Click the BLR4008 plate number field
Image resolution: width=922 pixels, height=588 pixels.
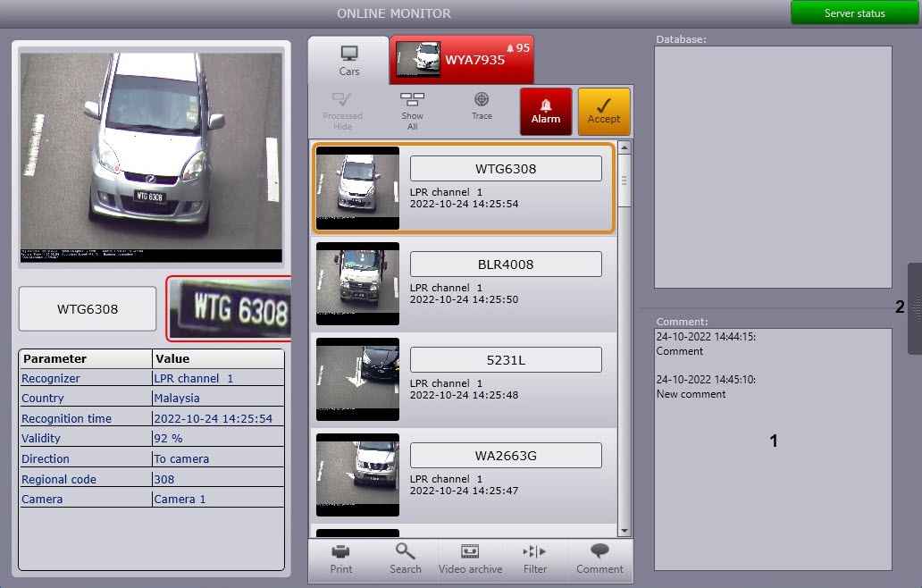pos(506,264)
